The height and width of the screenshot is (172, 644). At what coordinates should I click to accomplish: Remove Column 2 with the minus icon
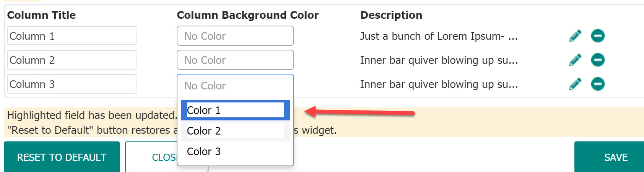598,60
